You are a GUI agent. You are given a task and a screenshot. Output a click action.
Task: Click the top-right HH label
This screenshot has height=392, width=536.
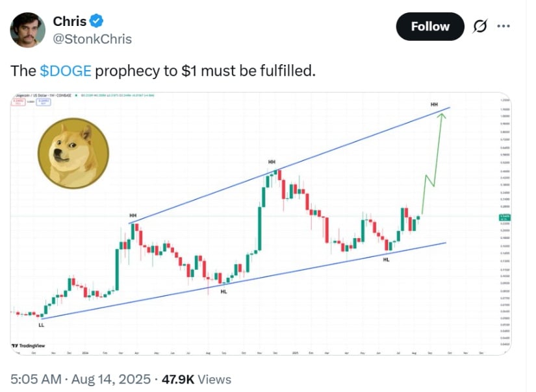[x=434, y=104]
